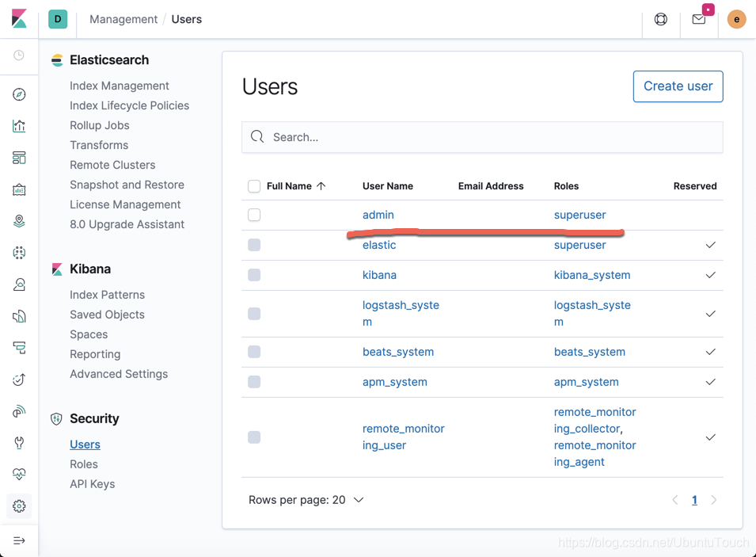The image size is (756, 557).
Task: Toggle select-all users checkbox
Action: click(x=254, y=186)
